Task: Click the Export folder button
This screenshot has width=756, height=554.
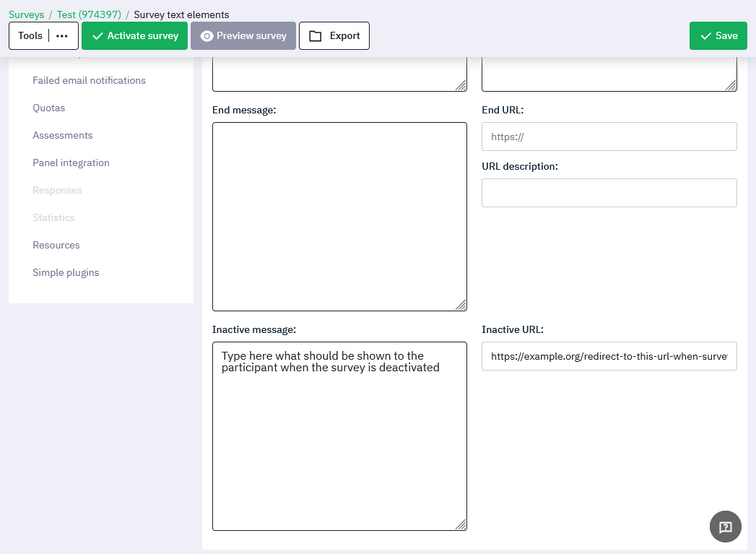Action: coord(334,36)
